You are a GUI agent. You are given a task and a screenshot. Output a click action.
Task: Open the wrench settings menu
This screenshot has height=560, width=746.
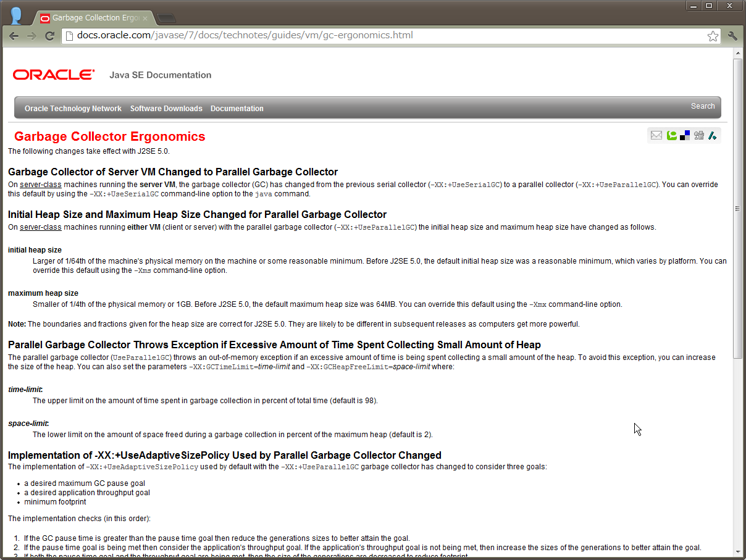tap(733, 36)
